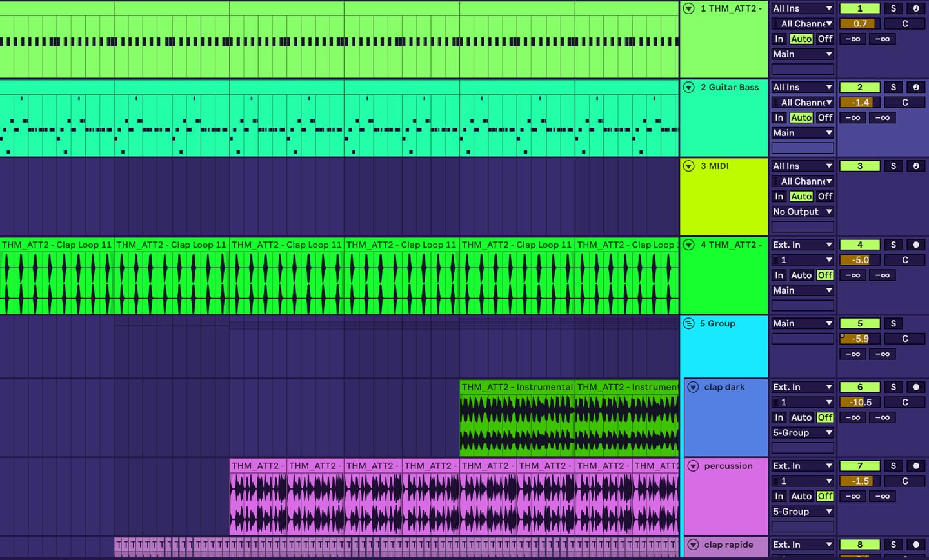Image resolution: width=929 pixels, height=560 pixels.
Task: Fold the 5 Group track with its group icon
Action: pyautogui.click(x=688, y=323)
